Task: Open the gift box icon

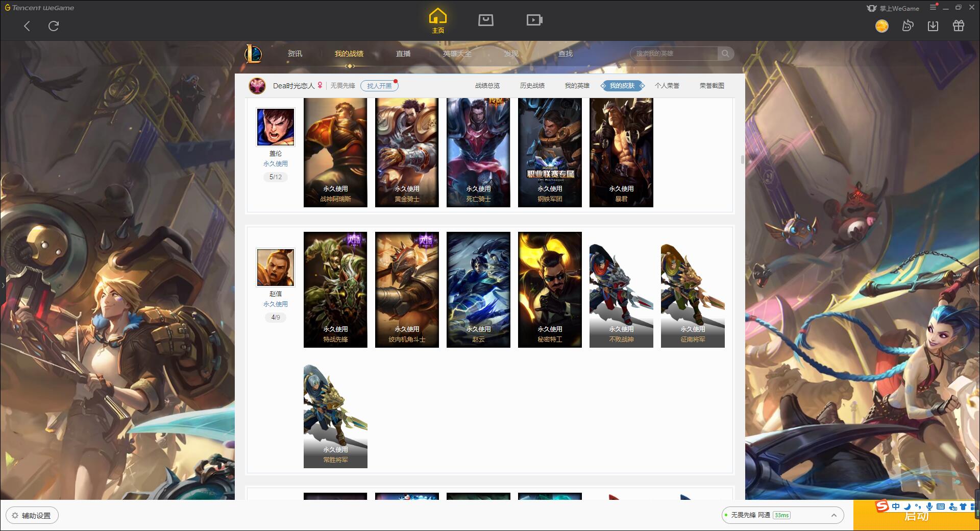Action: click(x=959, y=26)
